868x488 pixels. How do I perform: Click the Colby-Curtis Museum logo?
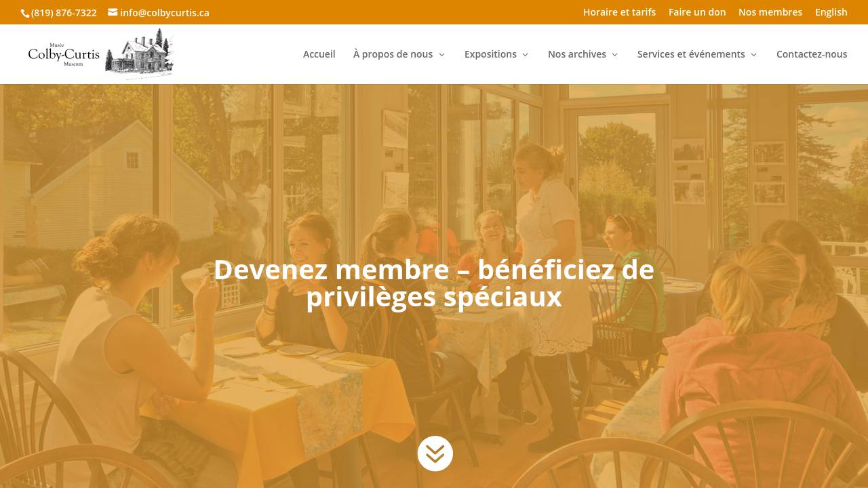click(100, 54)
